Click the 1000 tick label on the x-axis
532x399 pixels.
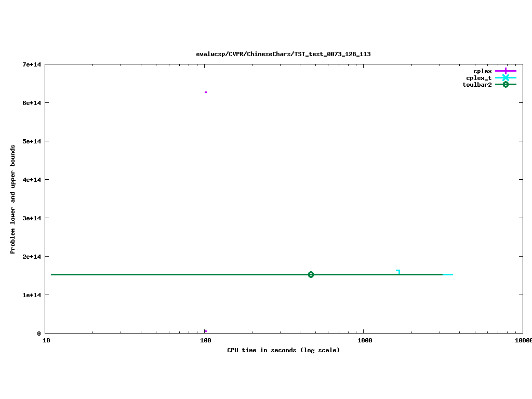365,341
